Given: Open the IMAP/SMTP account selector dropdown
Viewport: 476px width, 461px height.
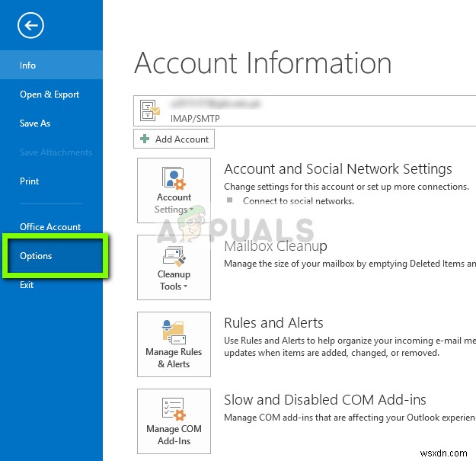Looking at the screenshot, I should [305, 110].
